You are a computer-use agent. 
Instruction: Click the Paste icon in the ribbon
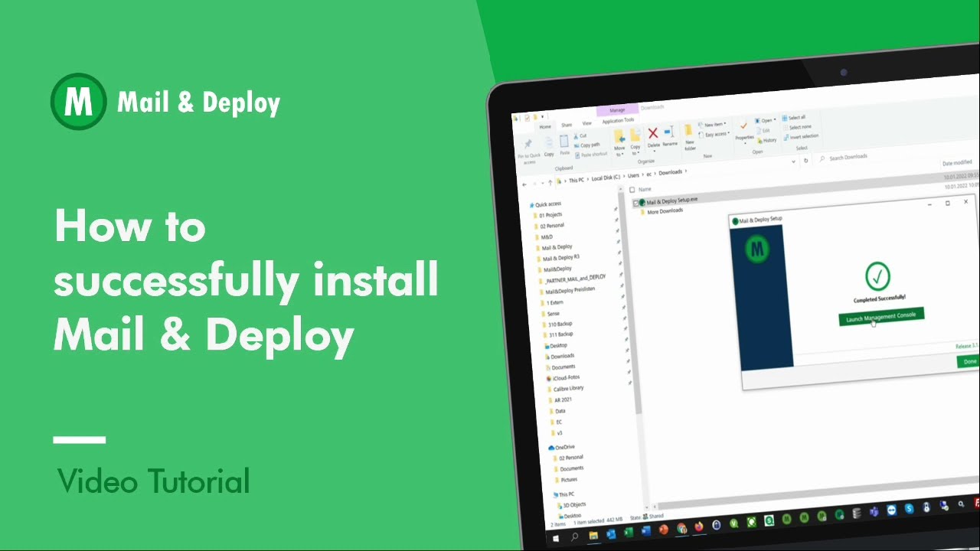[564, 141]
